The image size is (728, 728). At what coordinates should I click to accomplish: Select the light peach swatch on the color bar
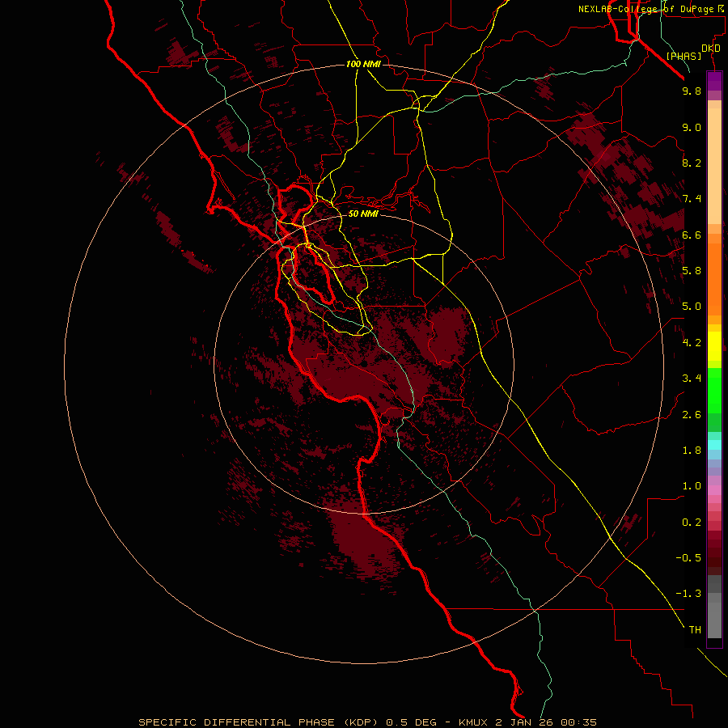pos(714,166)
